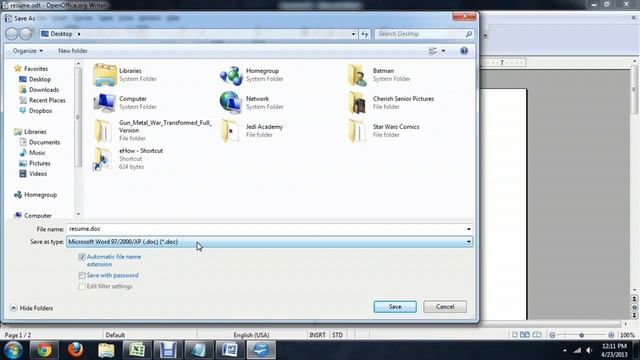Select Desktop under Favorites
The width and height of the screenshot is (640, 360).
[x=35, y=79]
